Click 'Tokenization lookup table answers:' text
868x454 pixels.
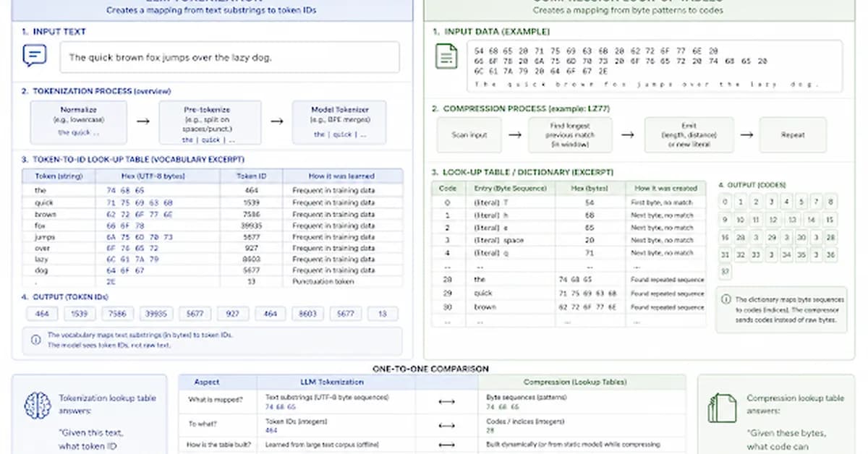[107, 404]
